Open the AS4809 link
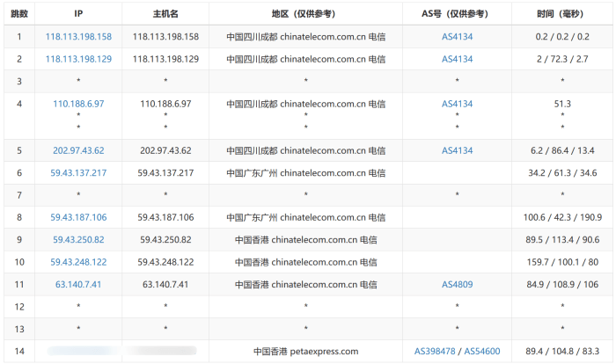 pyautogui.click(x=458, y=285)
